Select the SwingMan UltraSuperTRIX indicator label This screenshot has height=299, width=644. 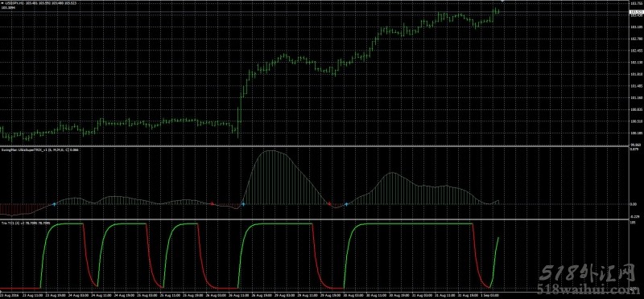[x=40, y=149]
